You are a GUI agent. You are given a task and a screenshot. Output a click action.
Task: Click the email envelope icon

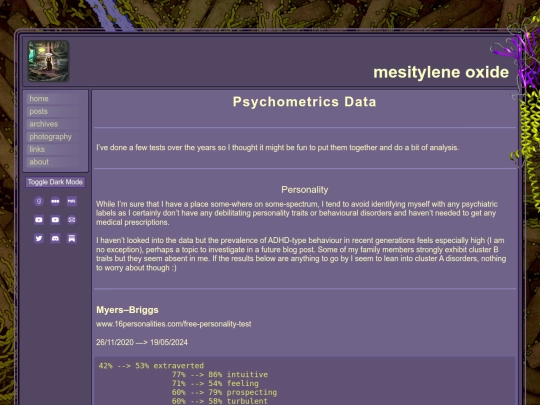pyautogui.click(x=72, y=220)
